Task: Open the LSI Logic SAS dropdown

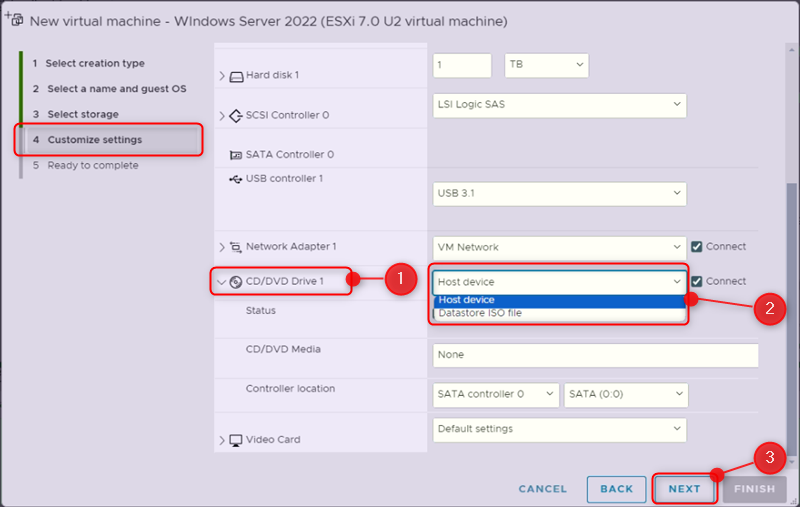Action: pyautogui.click(x=559, y=105)
